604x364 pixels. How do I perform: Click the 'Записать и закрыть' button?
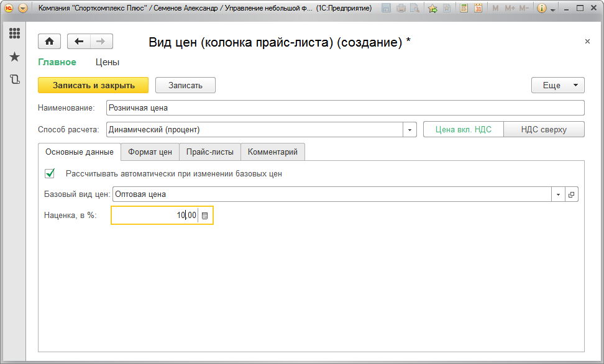click(93, 85)
